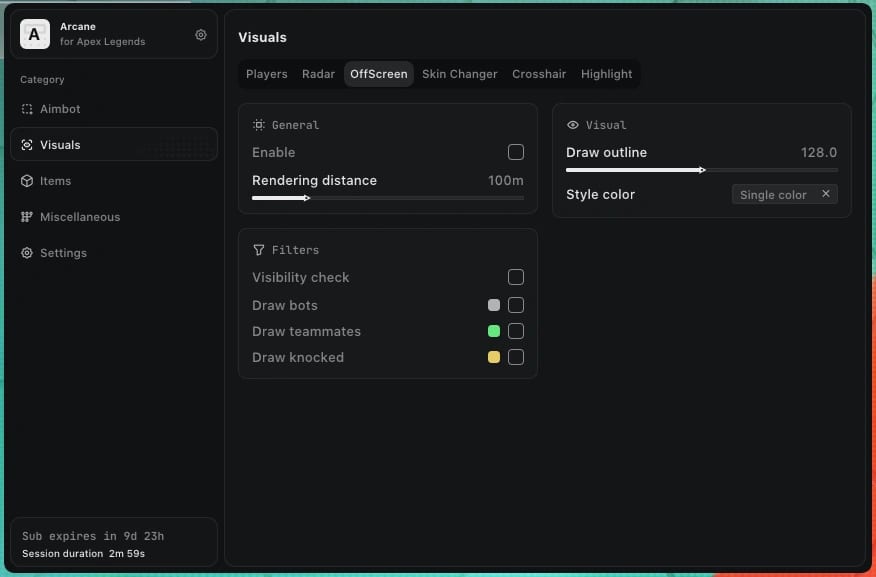Go to the Crosshair tab

click(539, 74)
